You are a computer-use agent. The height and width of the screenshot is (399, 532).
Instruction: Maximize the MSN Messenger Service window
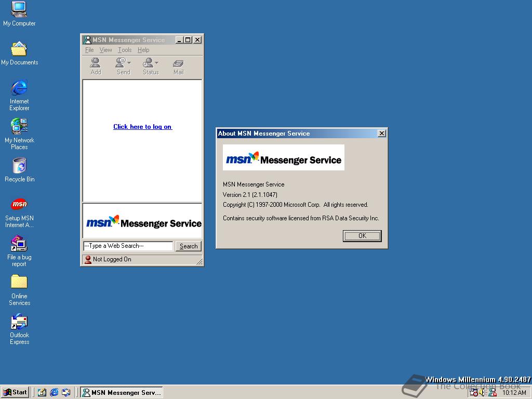[188, 40]
